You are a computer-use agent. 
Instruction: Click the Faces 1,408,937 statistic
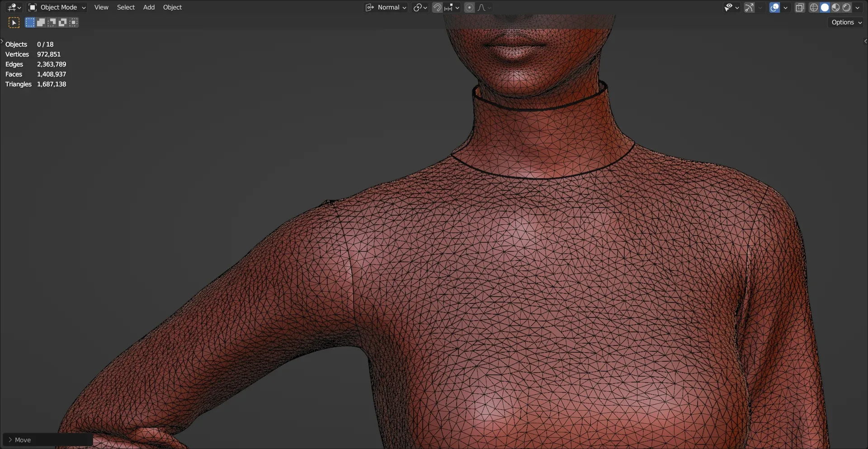coord(36,74)
